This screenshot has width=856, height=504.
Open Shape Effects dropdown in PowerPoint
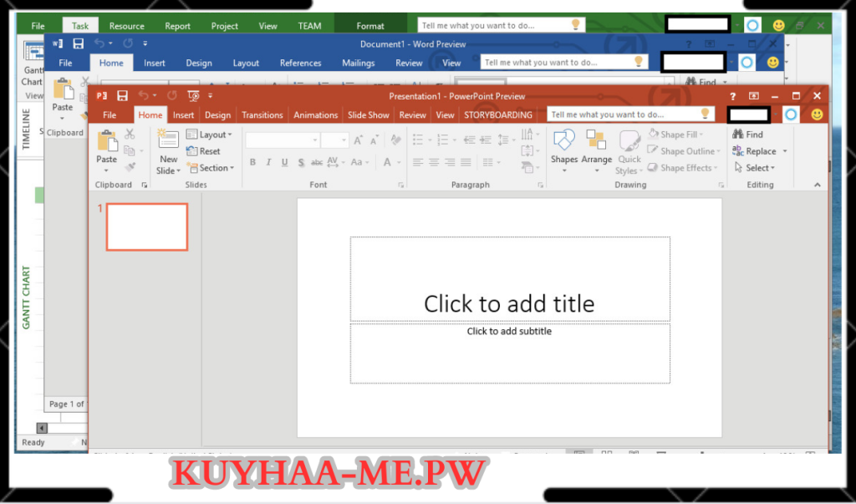click(x=682, y=168)
